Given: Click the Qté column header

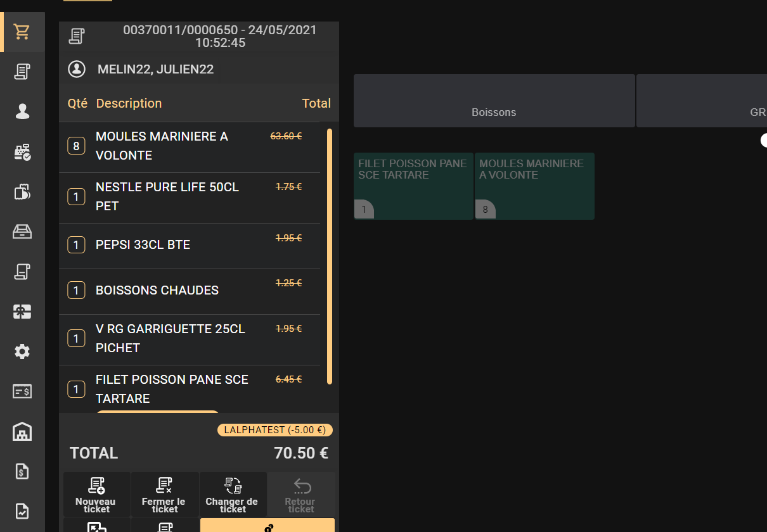Looking at the screenshot, I should pos(77,103).
